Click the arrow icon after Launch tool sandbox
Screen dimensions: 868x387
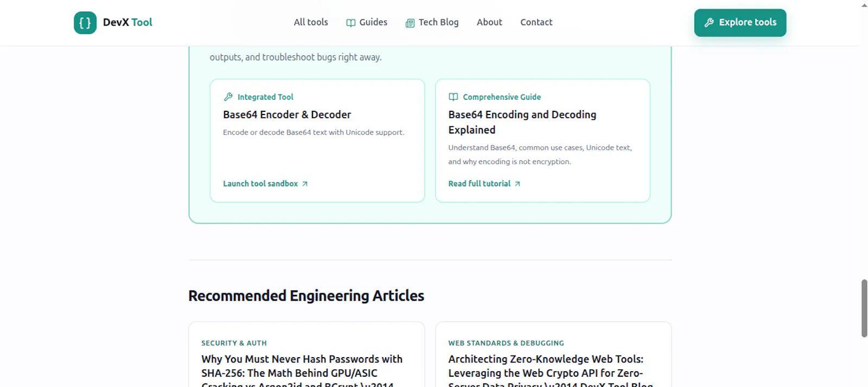point(305,184)
